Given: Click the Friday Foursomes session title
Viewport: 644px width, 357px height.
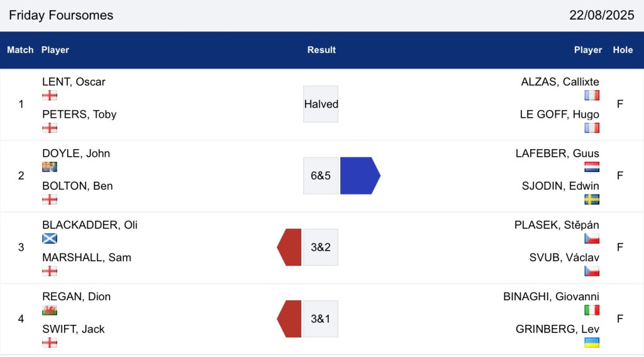Looking at the screenshot, I should pyautogui.click(x=61, y=15).
